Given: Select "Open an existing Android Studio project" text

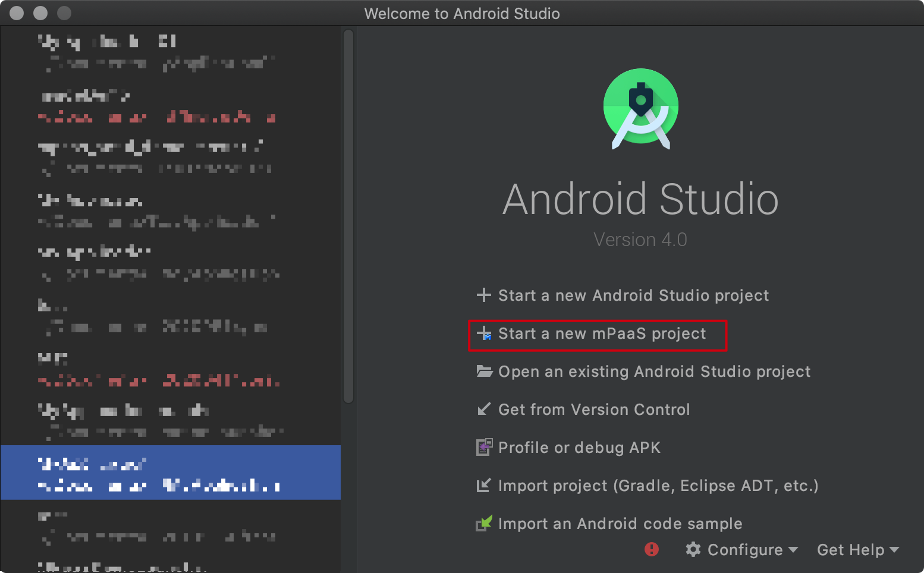Looking at the screenshot, I should [654, 371].
